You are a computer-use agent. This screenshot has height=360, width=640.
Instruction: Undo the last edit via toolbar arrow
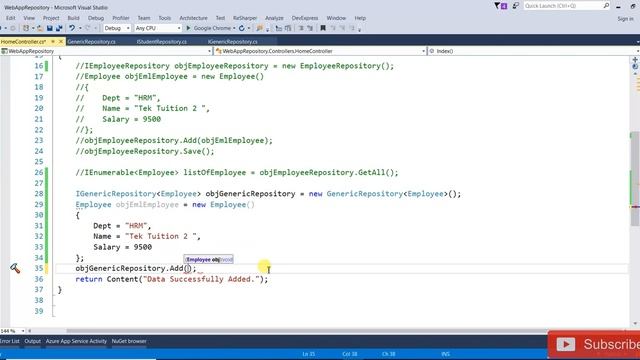coord(72,28)
